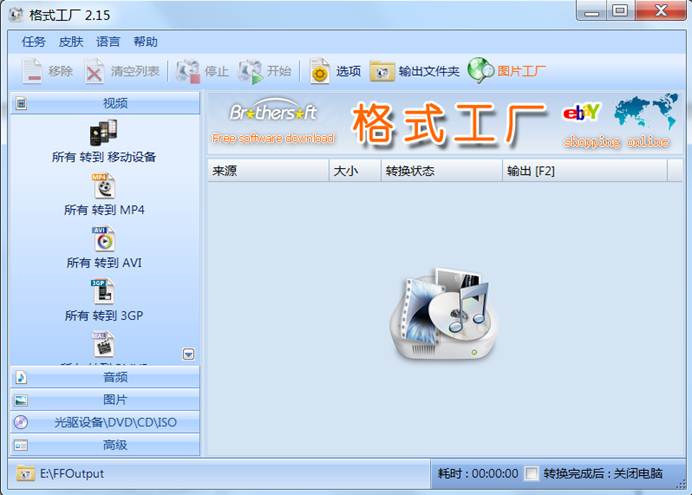
Task: Click the E:\FFOutput folder icon in status bar
Action: click(25, 473)
